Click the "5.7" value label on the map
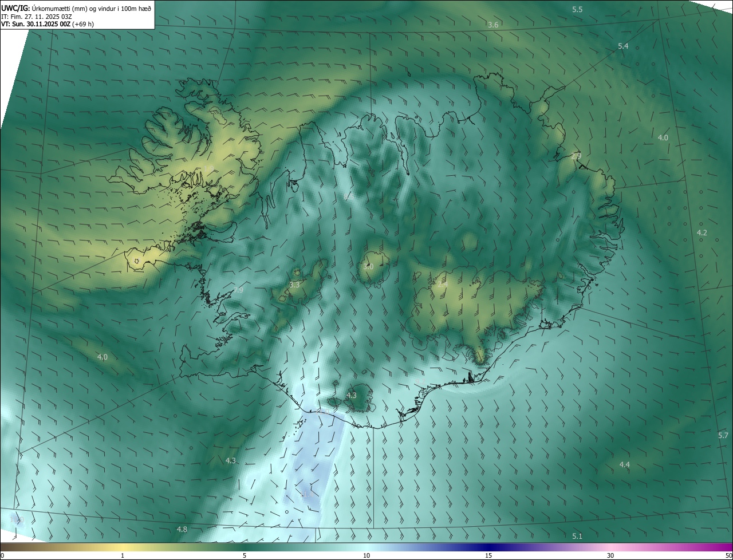Screen dimensions: 733x560 tap(723, 436)
